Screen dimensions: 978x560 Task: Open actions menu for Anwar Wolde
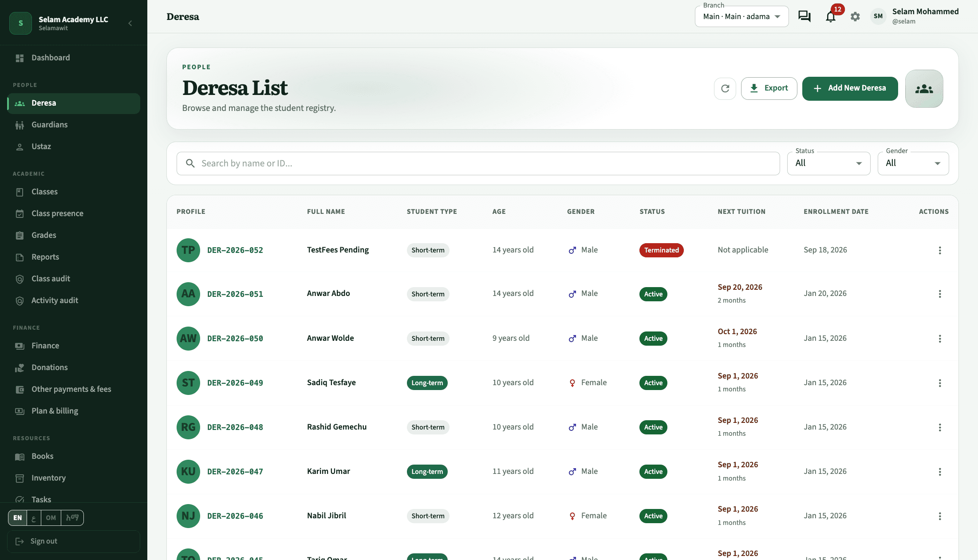point(939,339)
